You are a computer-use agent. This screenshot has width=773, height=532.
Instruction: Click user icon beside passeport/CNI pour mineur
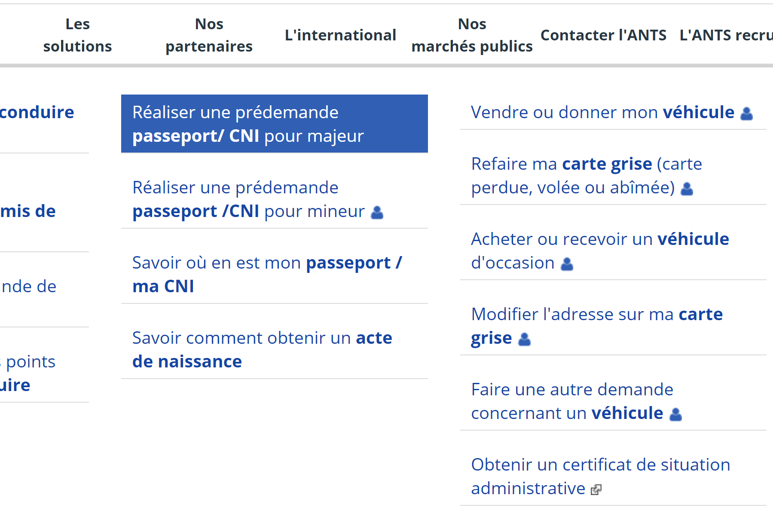coord(377,212)
